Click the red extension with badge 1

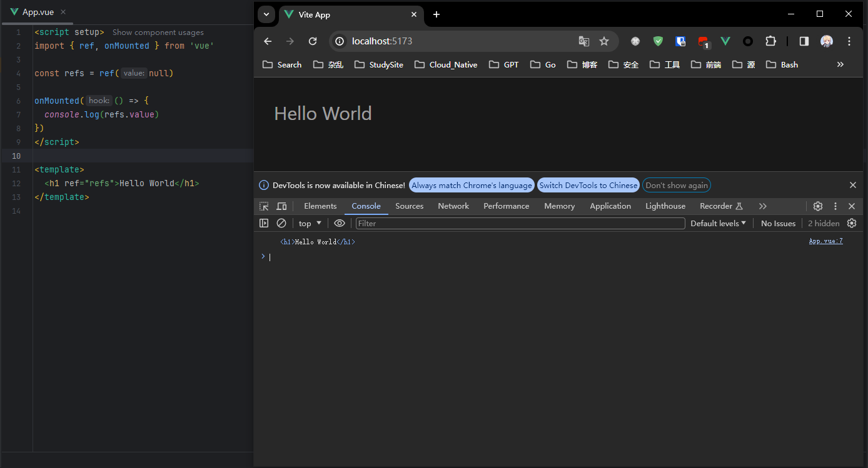tap(703, 42)
